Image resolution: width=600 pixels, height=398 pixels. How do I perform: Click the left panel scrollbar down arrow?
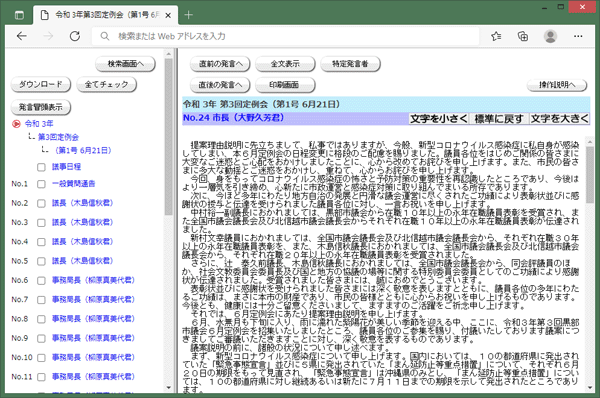(x=169, y=387)
